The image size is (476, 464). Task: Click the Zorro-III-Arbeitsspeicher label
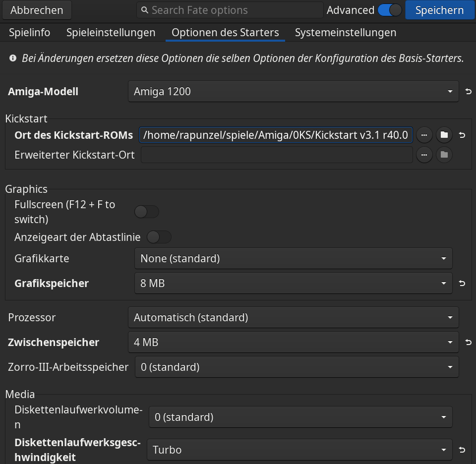tap(68, 367)
